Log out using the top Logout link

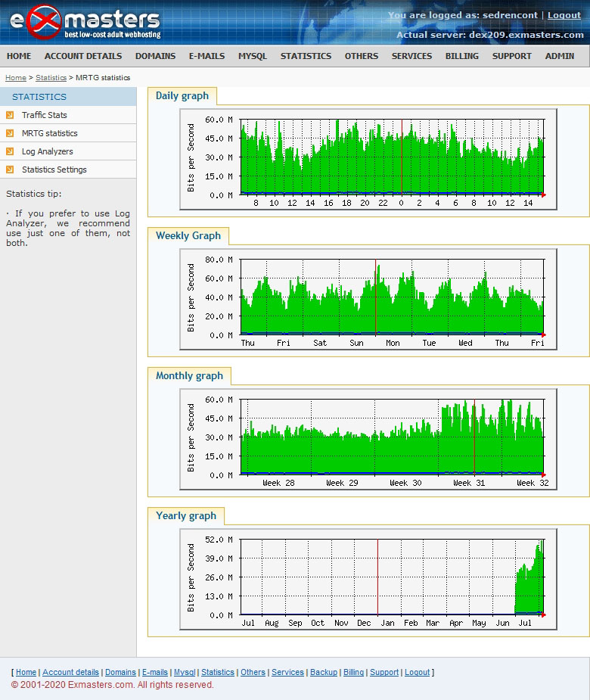[564, 15]
